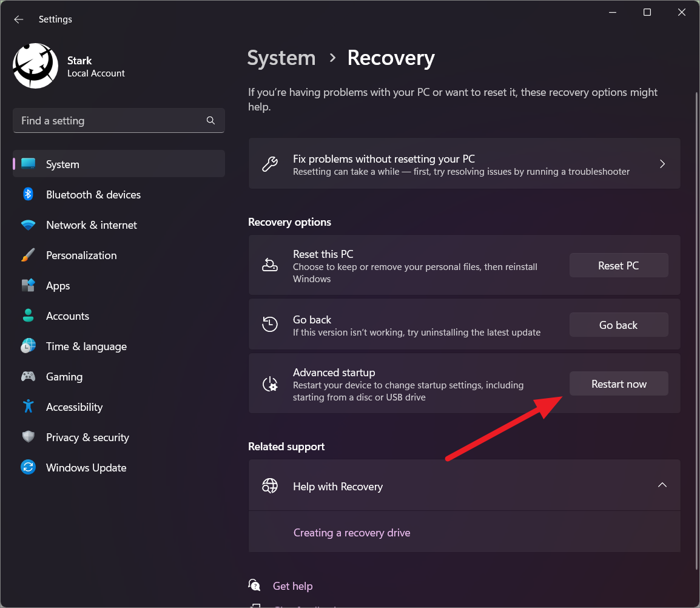Open Accessibility settings label
The width and height of the screenshot is (700, 608).
[x=74, y=407]
